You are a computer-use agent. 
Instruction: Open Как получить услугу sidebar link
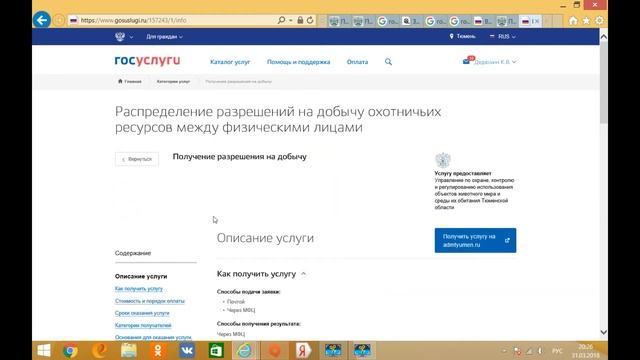coord(139,289)
